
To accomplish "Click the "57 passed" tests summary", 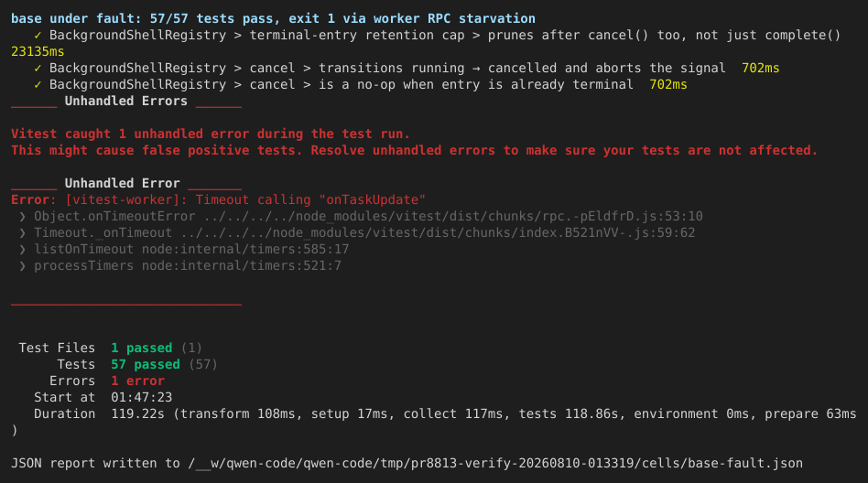I will (145, 365).
